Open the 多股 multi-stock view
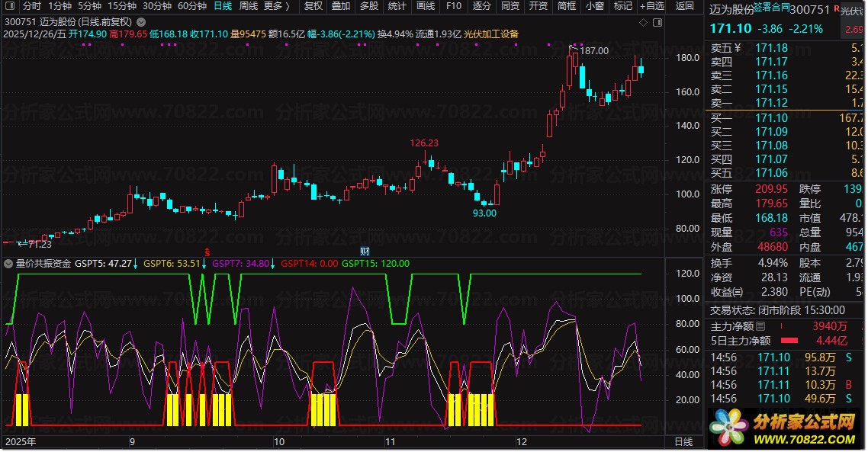Screen dimensions: 868x452 tap(369, 6)
